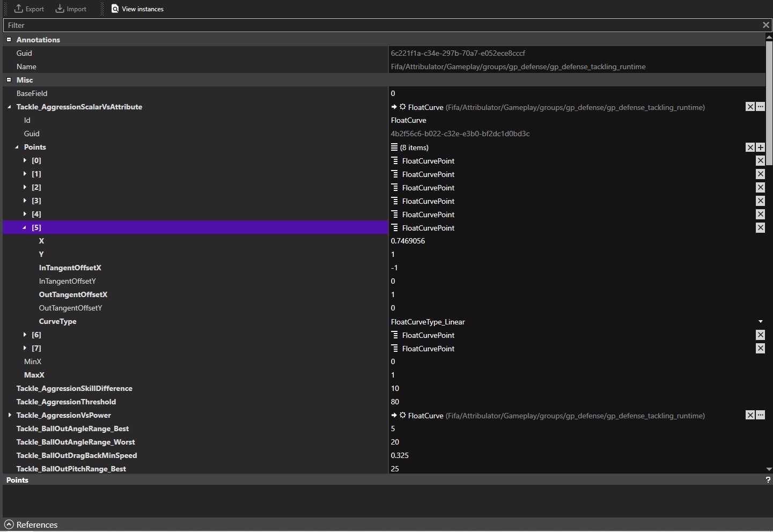Remove the last FloatCurvePoint with its X button
The height and width of the screenshot is (532, 773).
coord(760,348)
